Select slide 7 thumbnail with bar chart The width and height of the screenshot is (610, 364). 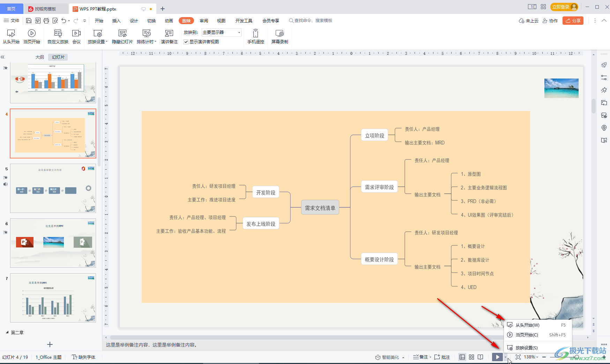pyautogui.click(x=53, y=298)
